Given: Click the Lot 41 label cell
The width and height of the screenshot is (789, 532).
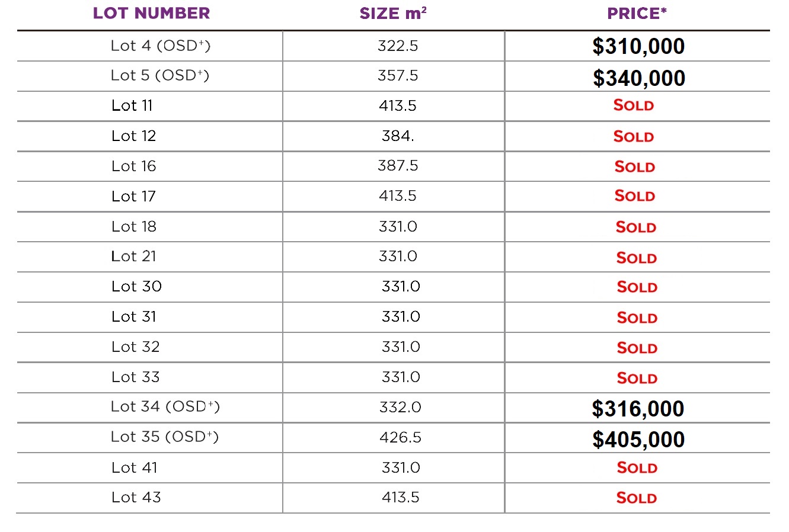Looking at the screenshot, I should (135, 468).
